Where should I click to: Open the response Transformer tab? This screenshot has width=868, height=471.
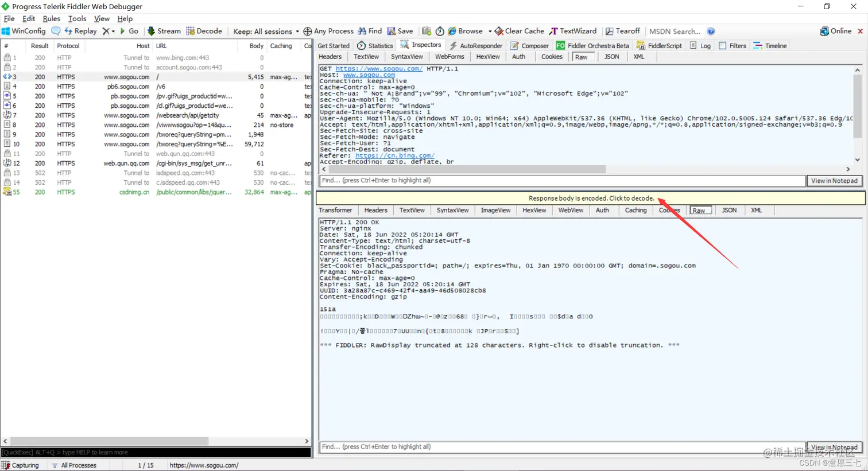click(x=335, y=210)
